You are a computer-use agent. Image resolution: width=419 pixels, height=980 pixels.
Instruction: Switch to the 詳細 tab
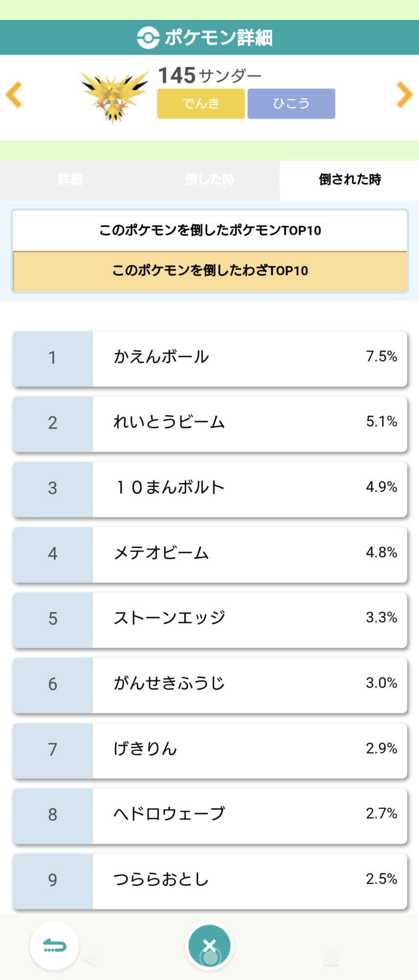[70, 180]
